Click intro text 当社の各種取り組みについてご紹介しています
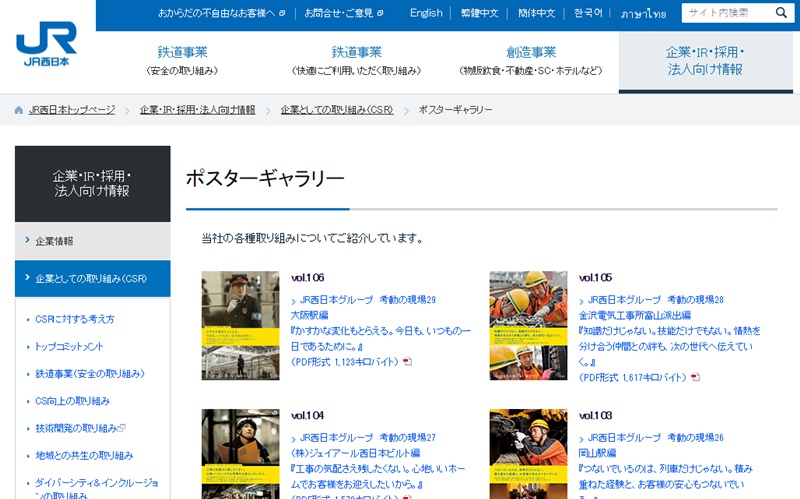The image size is (800, 499). click(312, 238)
